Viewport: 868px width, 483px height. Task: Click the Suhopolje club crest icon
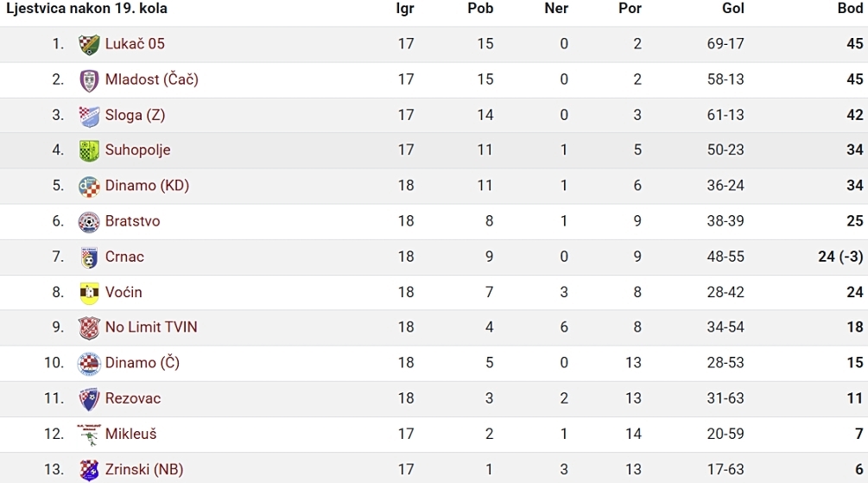[x=89, y=150]
